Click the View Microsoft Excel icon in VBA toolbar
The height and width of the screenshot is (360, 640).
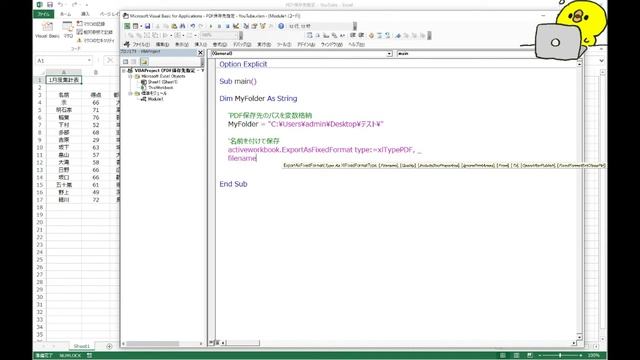[127, 26]
